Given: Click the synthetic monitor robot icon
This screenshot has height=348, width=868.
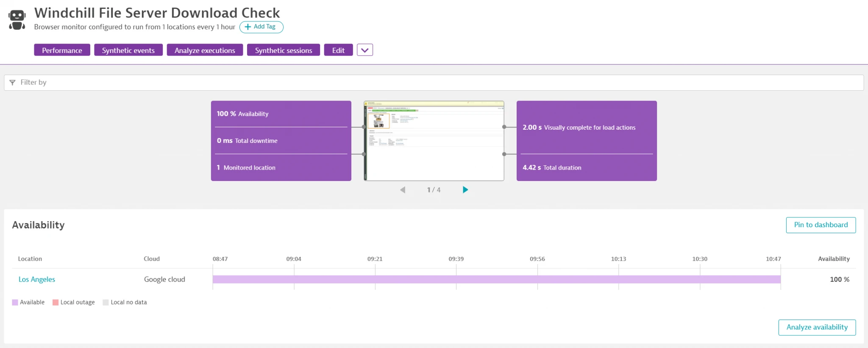Looking at the screenshot, I should coord(17,20).
